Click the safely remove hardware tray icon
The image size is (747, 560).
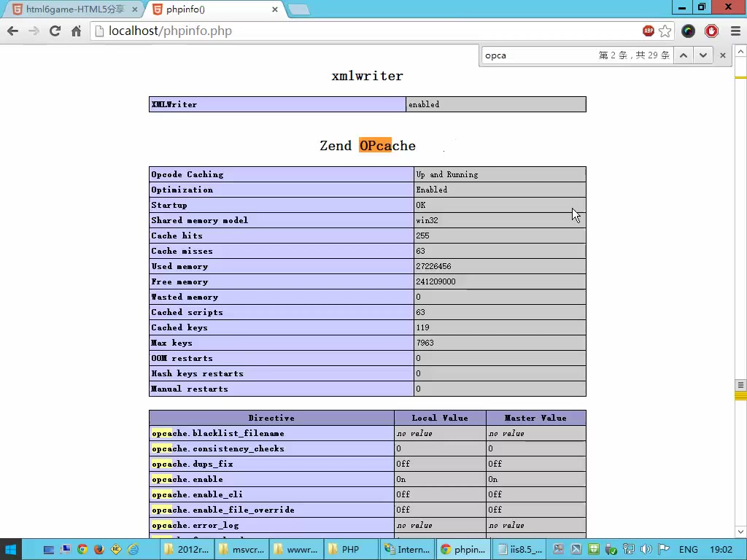(611, 550)
